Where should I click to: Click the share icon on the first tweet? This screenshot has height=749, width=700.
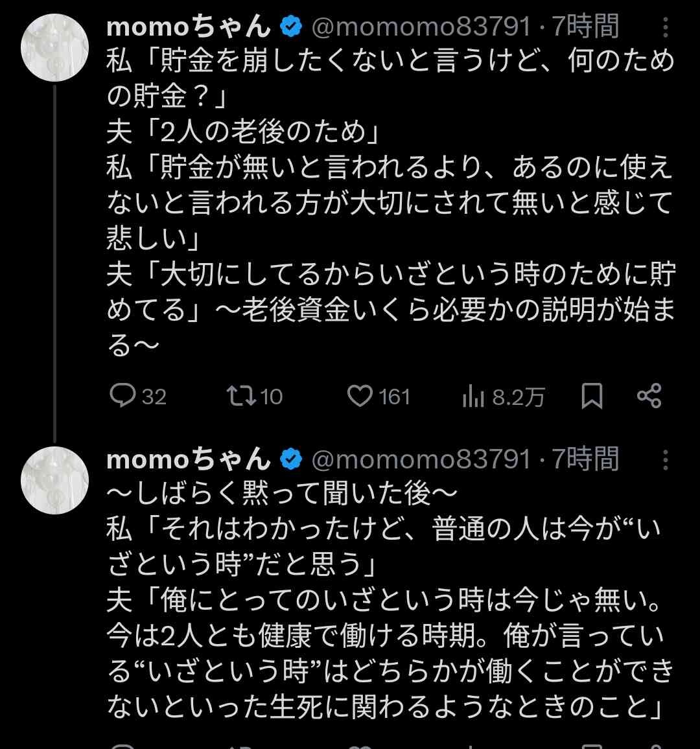point(649,395)
